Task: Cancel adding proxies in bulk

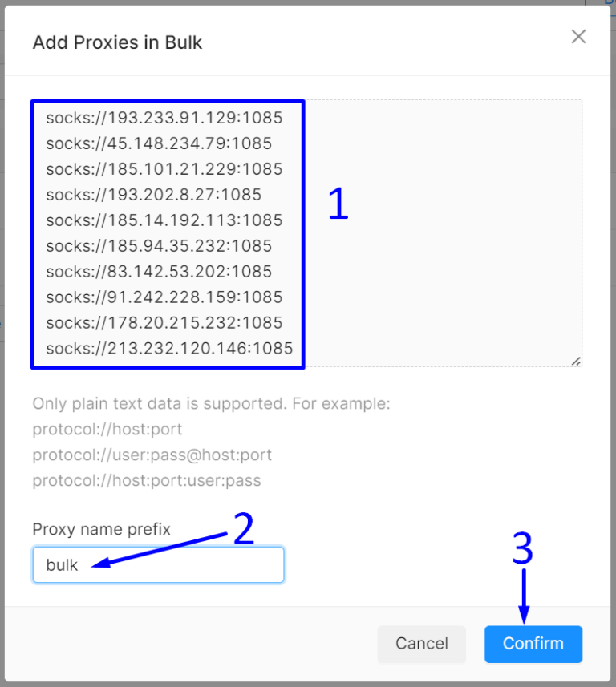Action: (422, 644)
